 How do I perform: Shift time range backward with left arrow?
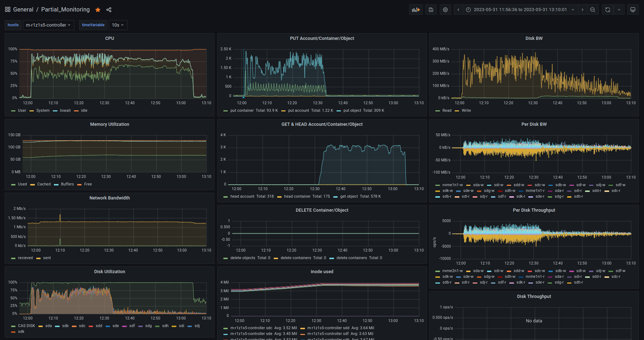458,10
